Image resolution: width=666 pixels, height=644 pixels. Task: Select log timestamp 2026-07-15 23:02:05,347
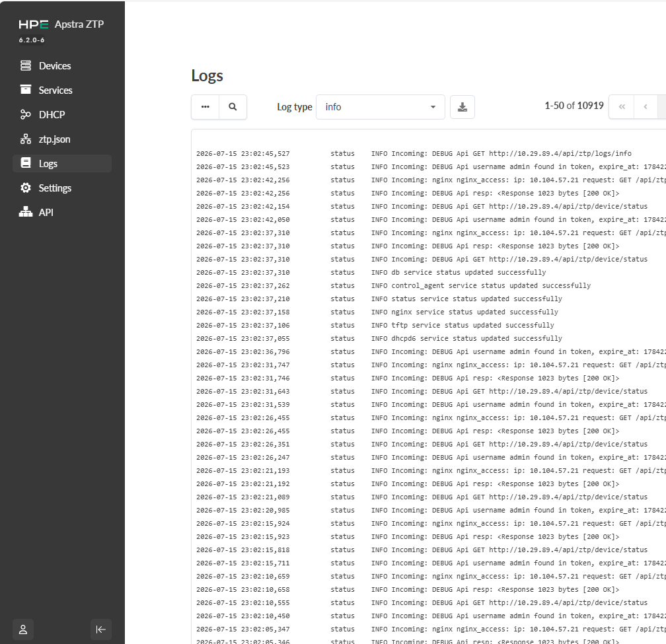click(x=243, y=629)
